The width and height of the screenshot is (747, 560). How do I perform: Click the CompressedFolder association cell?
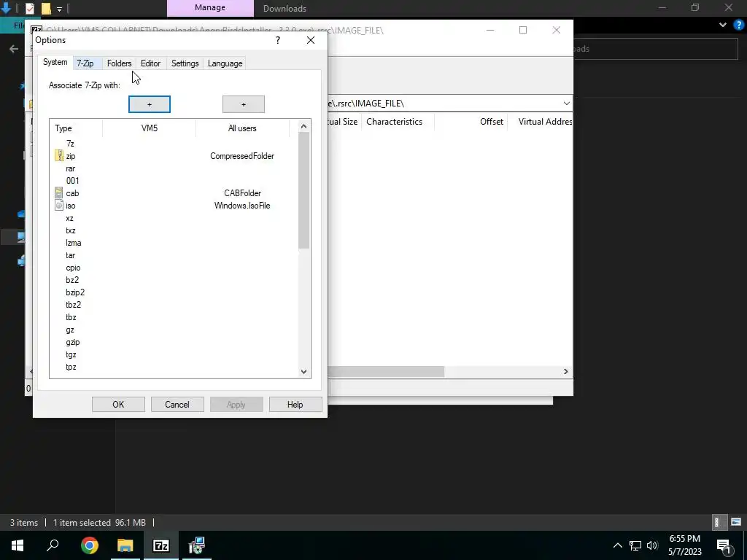tap(242, 156)
